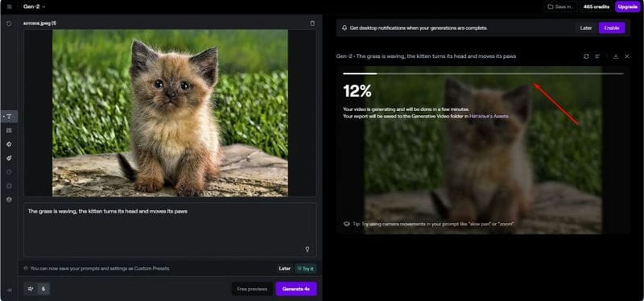644x301 pixels.
Task: Open the presets layers icon in the sidebar
Action: point(9,200)
